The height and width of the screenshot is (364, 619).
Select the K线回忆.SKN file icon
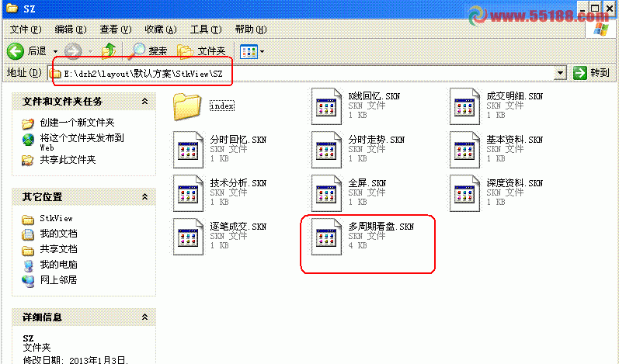pos(326,106)
